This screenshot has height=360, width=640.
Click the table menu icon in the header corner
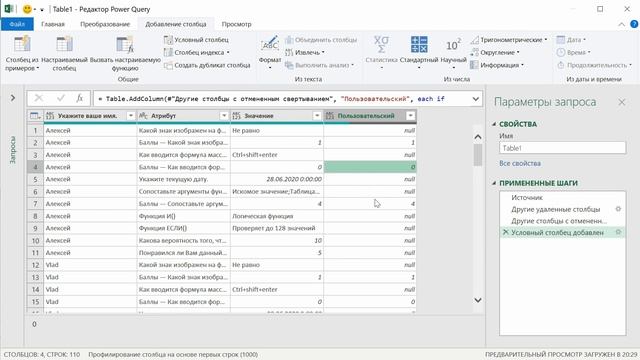click(x=35, y=116)
